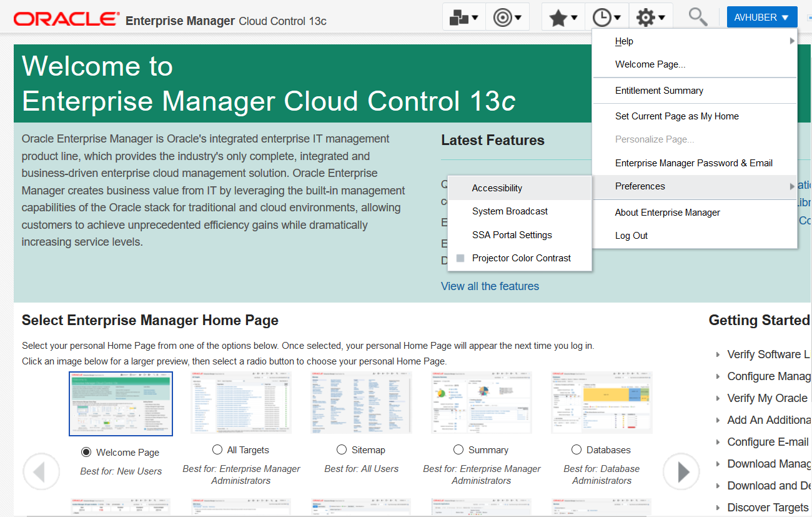Screen dimensions: 812x517
Task: Click the carousel right arrow button
Action: pyautogui.click(x=681, y=471)
